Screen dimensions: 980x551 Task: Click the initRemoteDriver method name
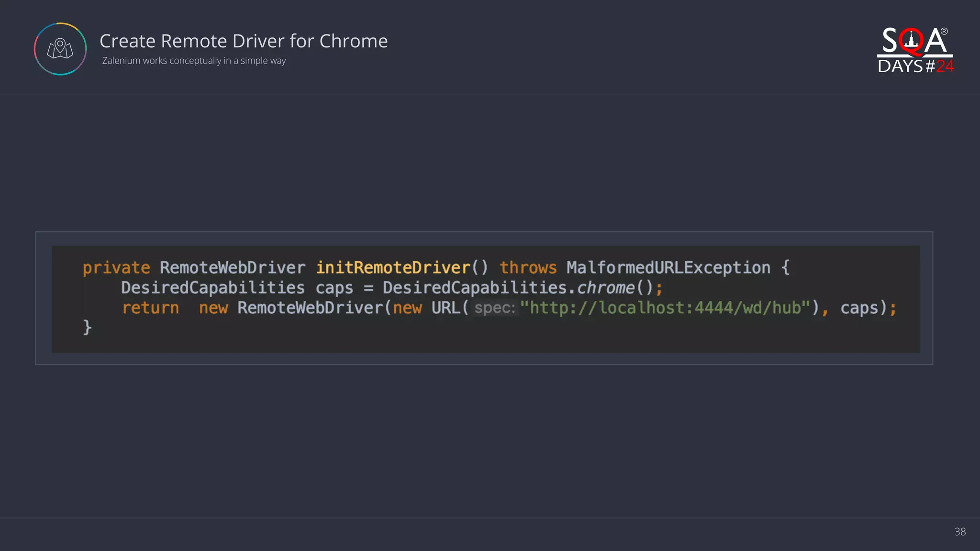point(393,267)
